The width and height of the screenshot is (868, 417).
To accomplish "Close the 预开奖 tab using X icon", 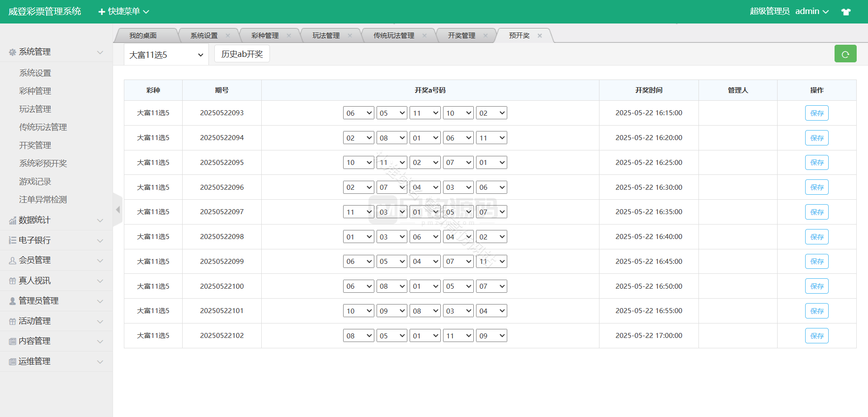I will (540, 36).
